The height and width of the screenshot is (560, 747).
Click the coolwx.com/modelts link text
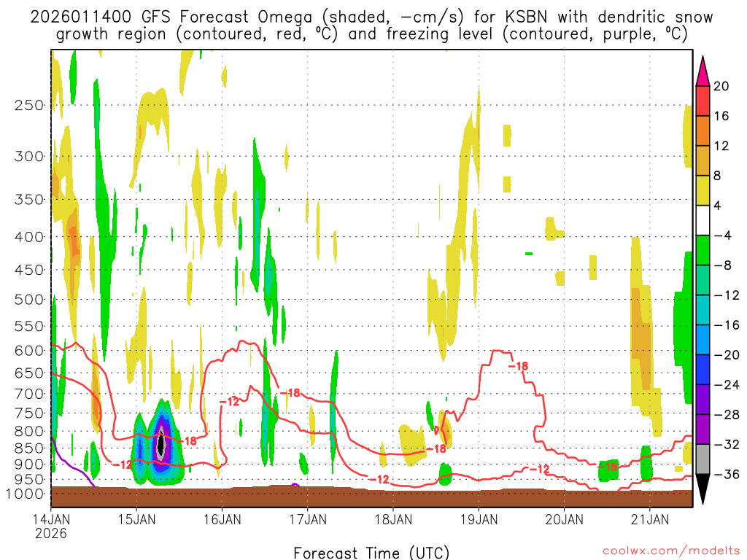671,551
